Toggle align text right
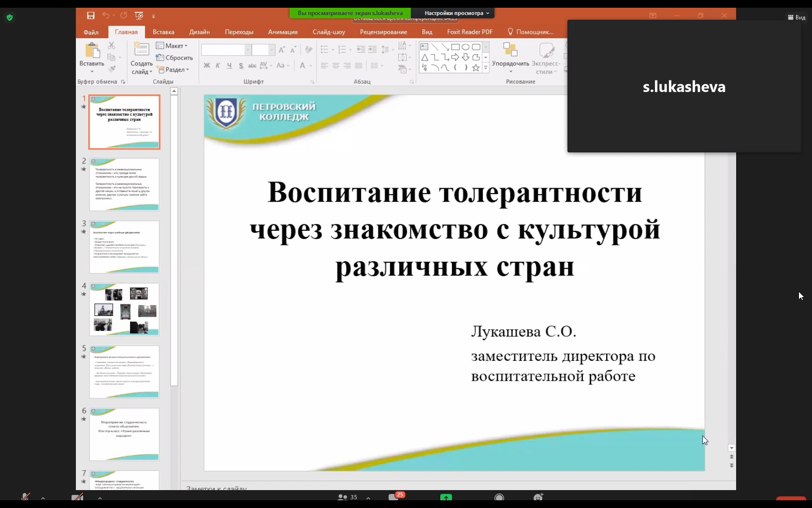 [347, 65]
